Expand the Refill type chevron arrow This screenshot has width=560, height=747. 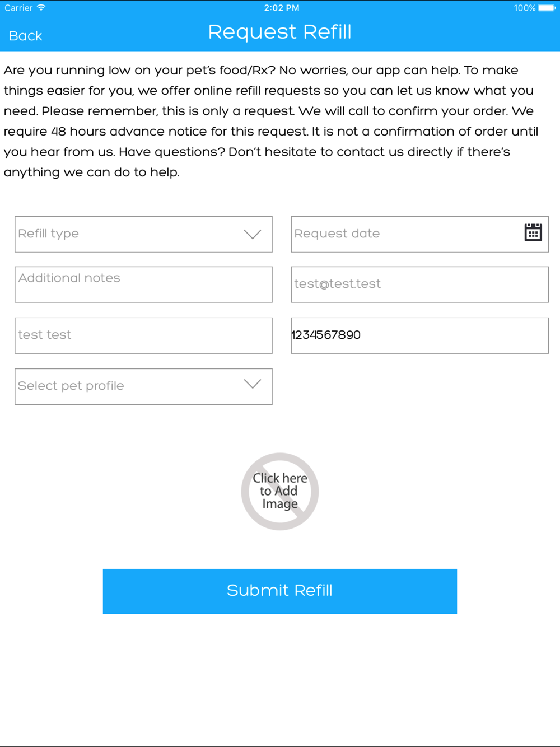click(253, 234)
